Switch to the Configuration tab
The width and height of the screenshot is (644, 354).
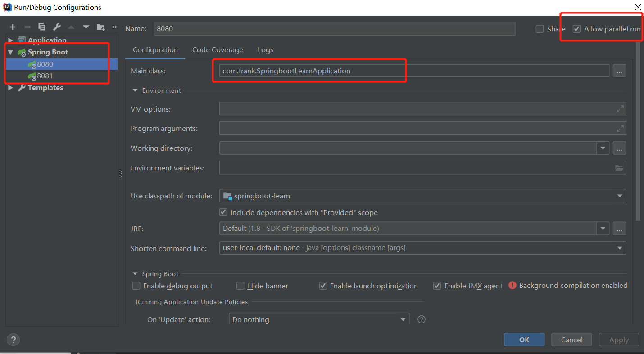coord(155,50)
